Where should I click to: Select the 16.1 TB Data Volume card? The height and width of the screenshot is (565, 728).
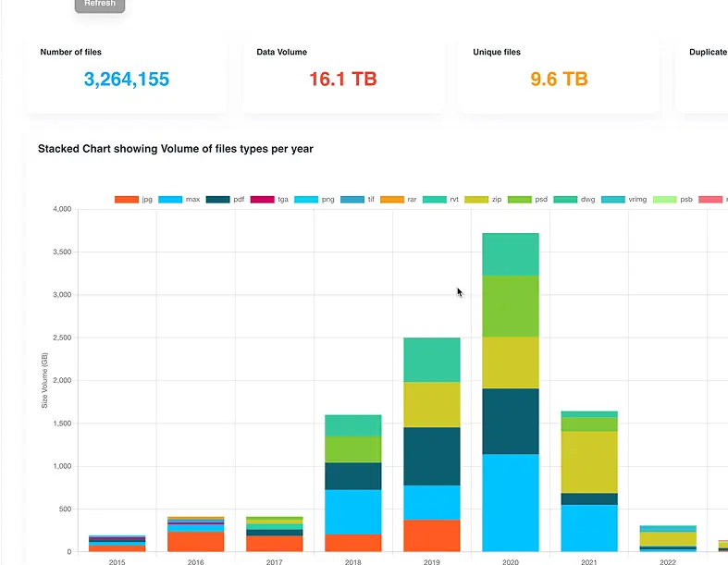[x=342, y=75]
